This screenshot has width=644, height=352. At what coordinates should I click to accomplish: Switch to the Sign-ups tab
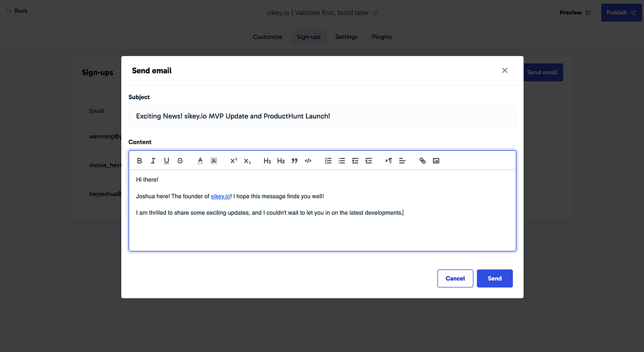click(309, 37)
